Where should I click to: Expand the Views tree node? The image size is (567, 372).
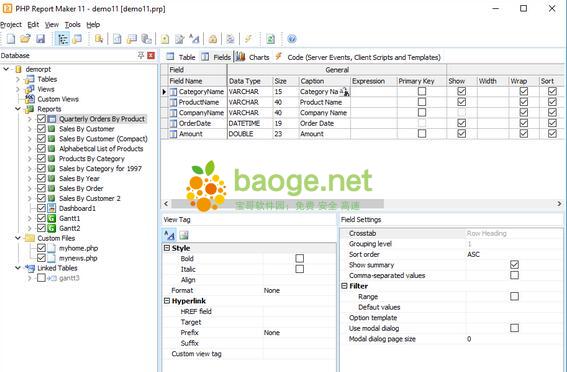17,89
